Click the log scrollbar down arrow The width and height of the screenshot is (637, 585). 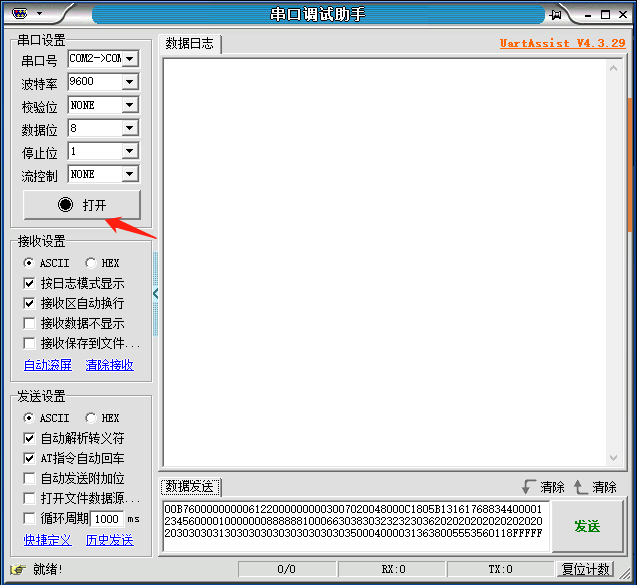(613, 458)
